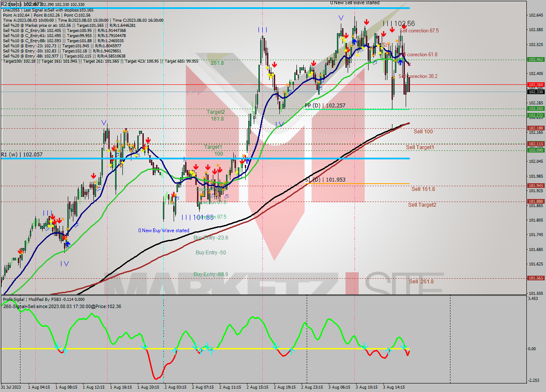
Task: Click the '2 Aug 15:15' time axis label
Action: point(258,387)
